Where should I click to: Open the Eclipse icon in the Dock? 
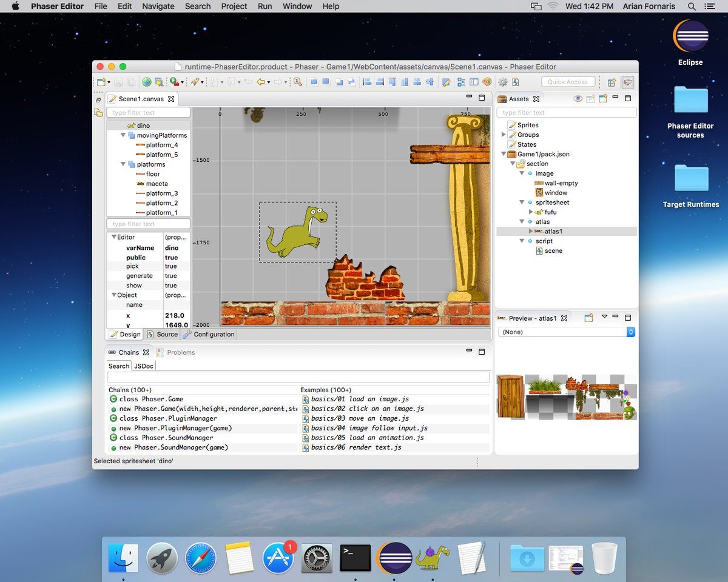tap(394, 558)
